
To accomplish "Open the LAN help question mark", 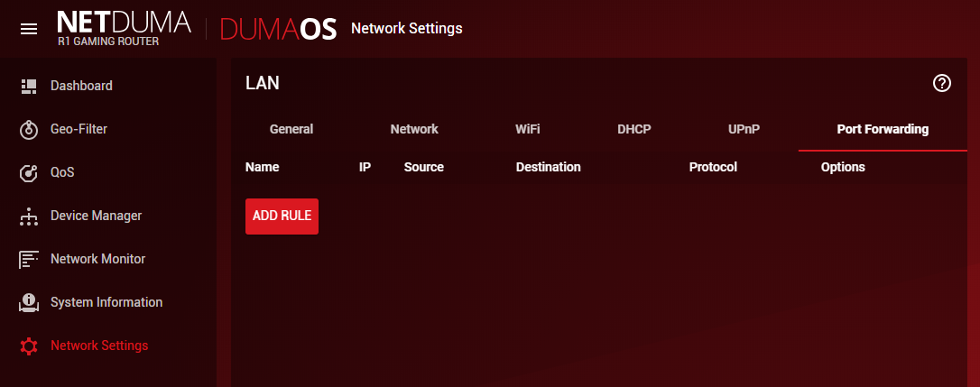I will 942,83.
